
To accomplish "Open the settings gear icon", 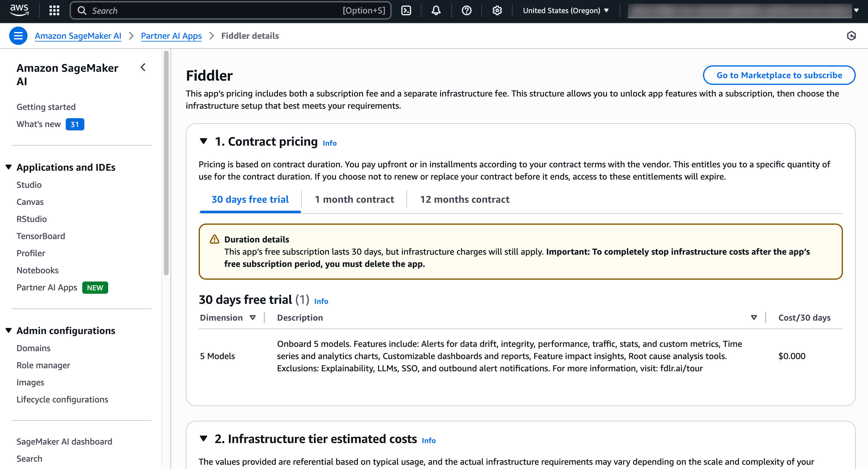I will 497,10.
